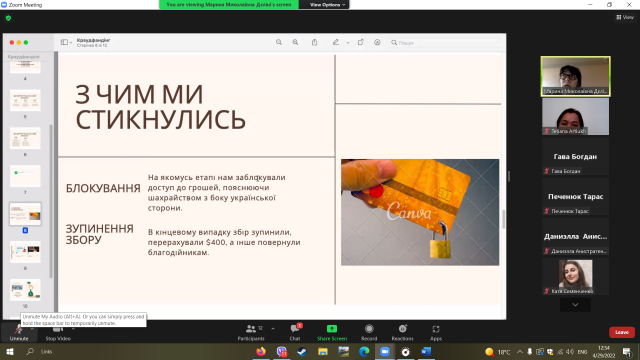Start recording with Record button
The width and height of the screenshot is (640, 360).
(369, 332)
